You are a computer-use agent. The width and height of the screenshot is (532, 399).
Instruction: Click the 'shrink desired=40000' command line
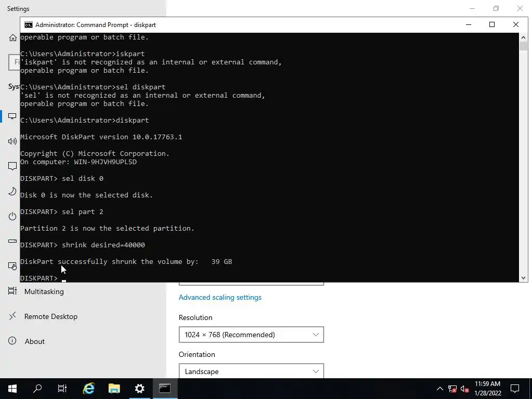83,245
